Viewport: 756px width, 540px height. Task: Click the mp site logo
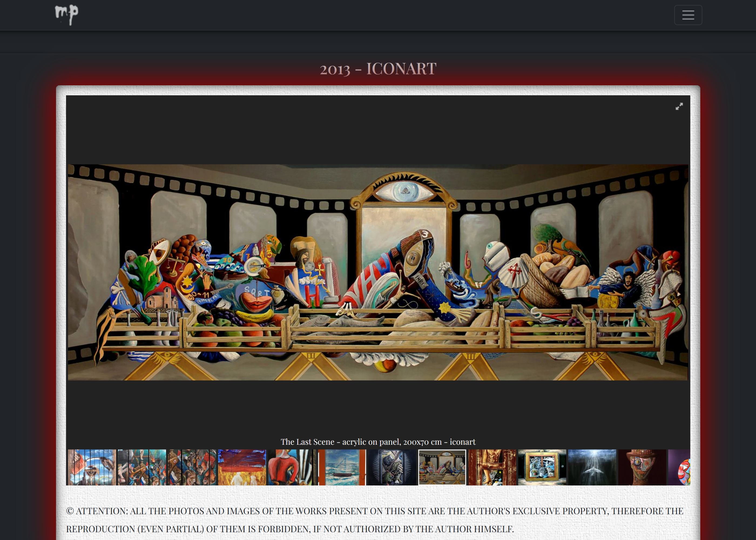pyautogui.click(x=66, y=15)
